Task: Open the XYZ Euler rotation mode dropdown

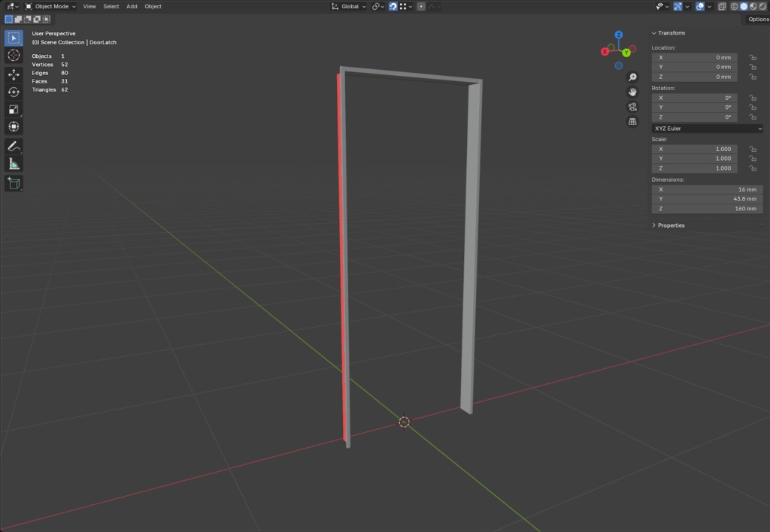Action: [707, 128]
